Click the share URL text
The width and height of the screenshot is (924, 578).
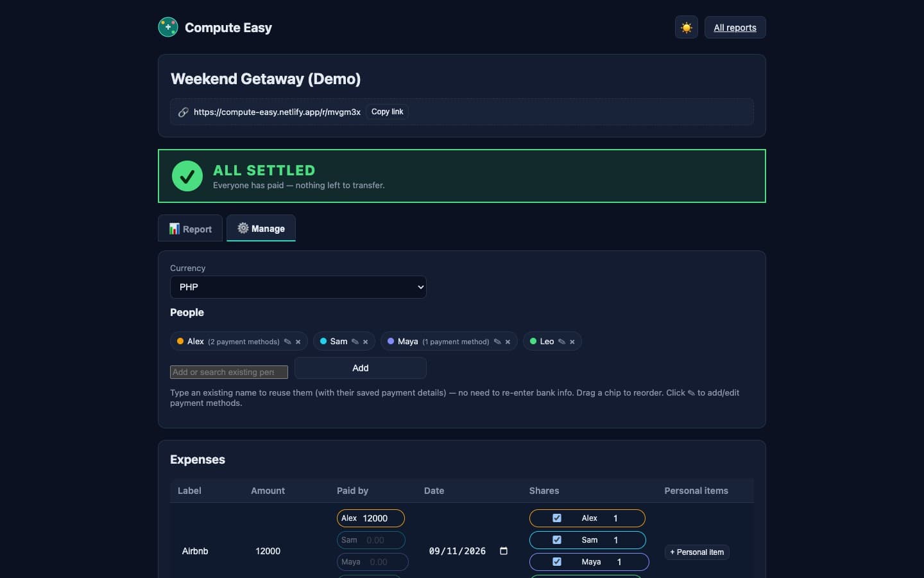[277, 112]
